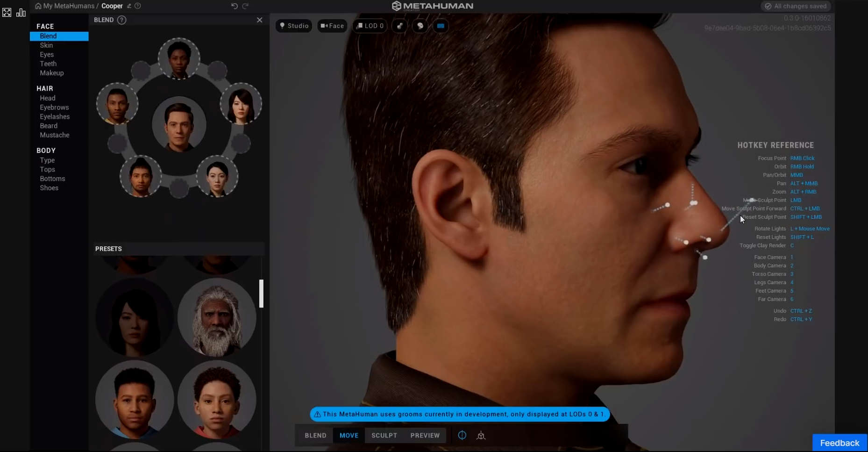Toggle the symmetry icon in the bottom toolbar
Screen dimensions: 868x452
pyautogui.click(x=462, y=435)
